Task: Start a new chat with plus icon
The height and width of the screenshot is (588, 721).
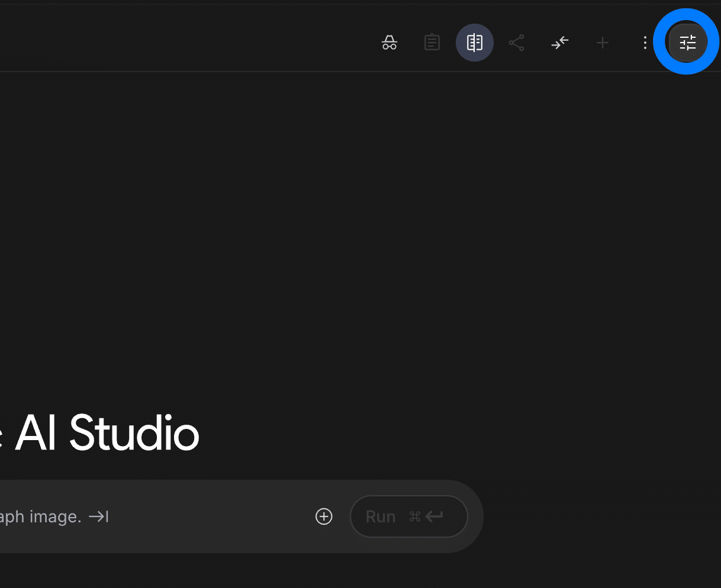Action: 603,43
